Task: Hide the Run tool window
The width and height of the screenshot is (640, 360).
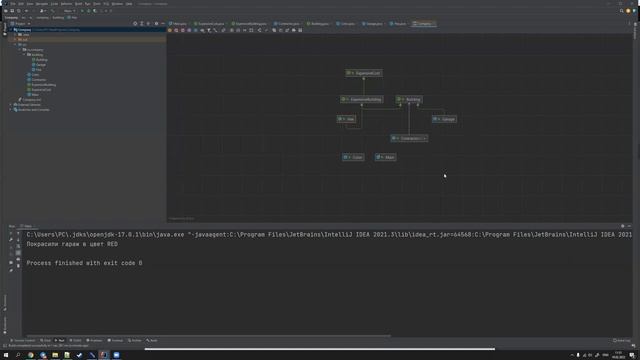Action: 629,226
